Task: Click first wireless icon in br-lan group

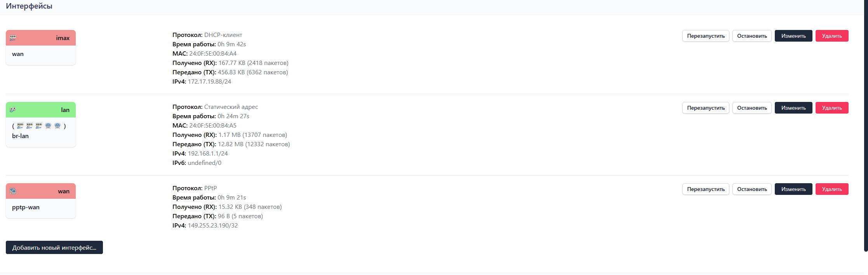Action: [48, 126]
